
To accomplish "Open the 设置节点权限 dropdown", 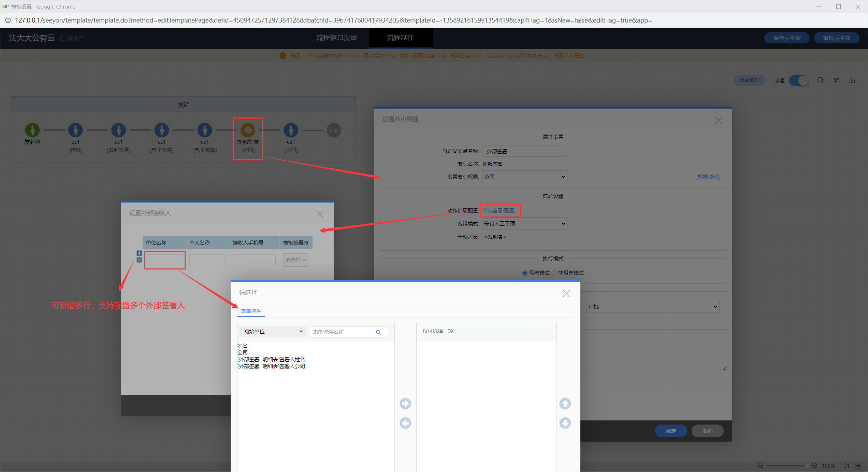I will (x=524, y=177).
